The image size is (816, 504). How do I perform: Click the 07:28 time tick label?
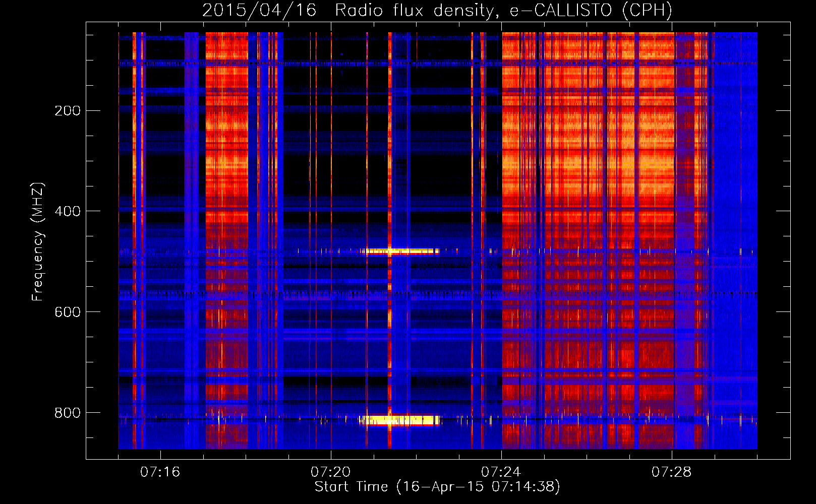click(x=671, y=472)
